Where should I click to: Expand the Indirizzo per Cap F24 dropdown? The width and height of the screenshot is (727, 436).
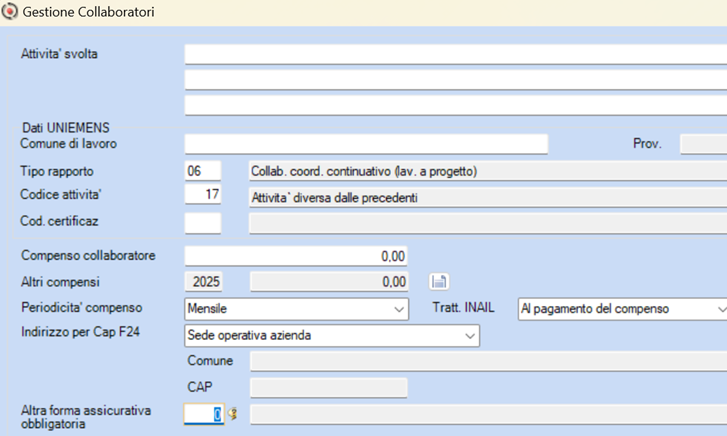[x=332, y=335]
